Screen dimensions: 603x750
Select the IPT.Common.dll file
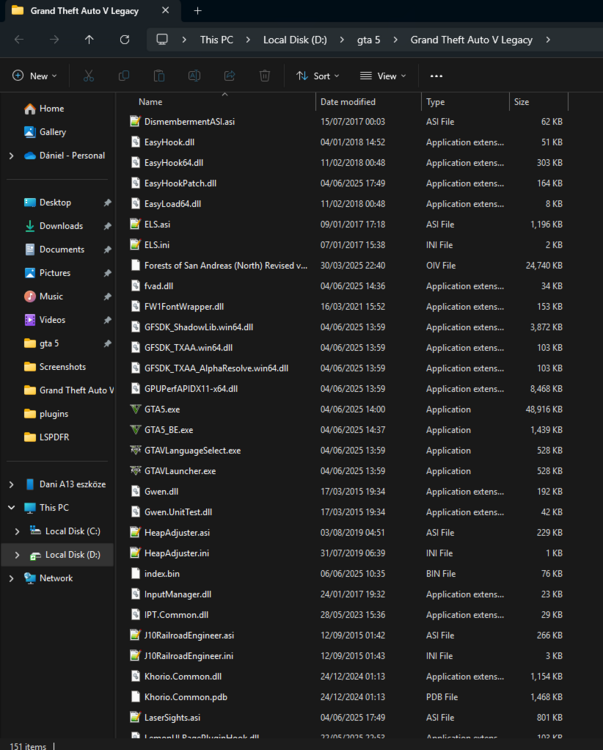coord(176,615)
